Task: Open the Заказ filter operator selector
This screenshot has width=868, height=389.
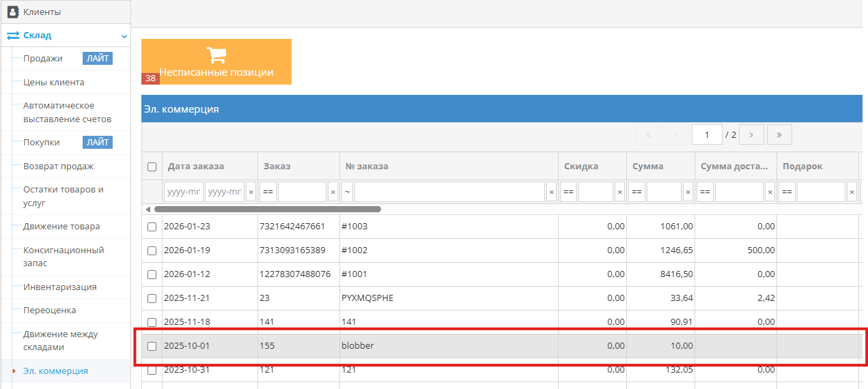Action: click(x=267, y=192)
